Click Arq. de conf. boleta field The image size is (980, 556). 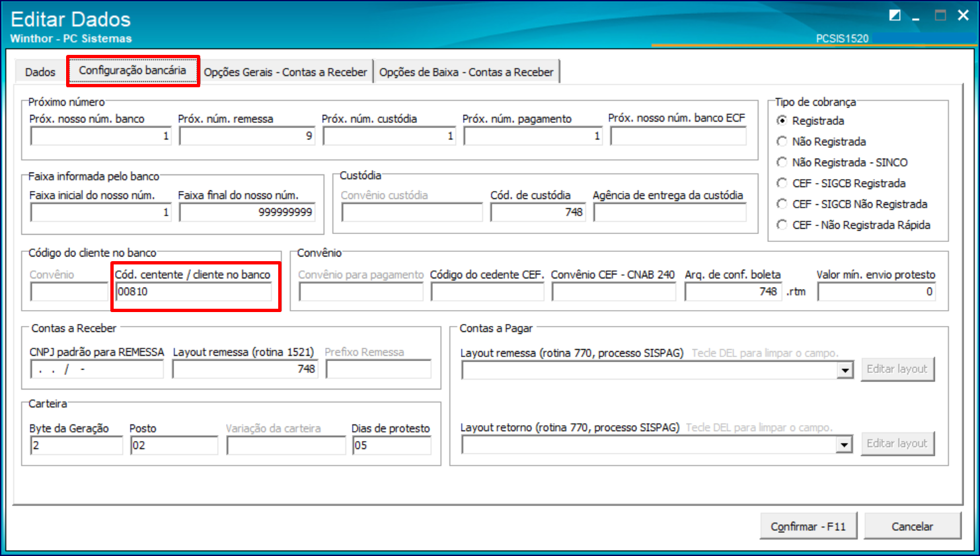point(734,292)
